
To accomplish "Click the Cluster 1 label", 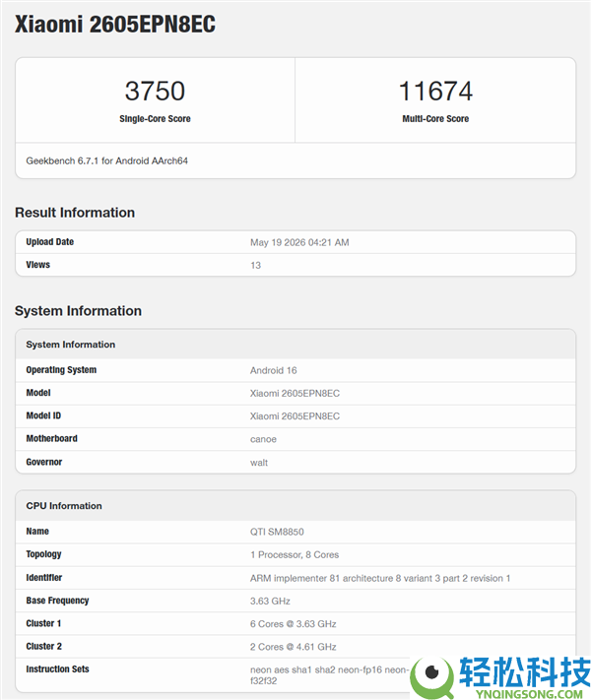I will pos(43,623).
